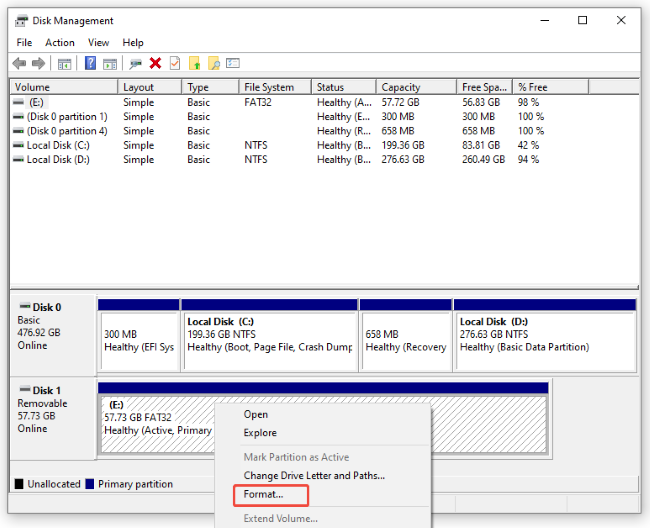Click the FAT32 file system cell
Image resolution: width=650 pixels, height=528 pixels.
pos(258,102)
